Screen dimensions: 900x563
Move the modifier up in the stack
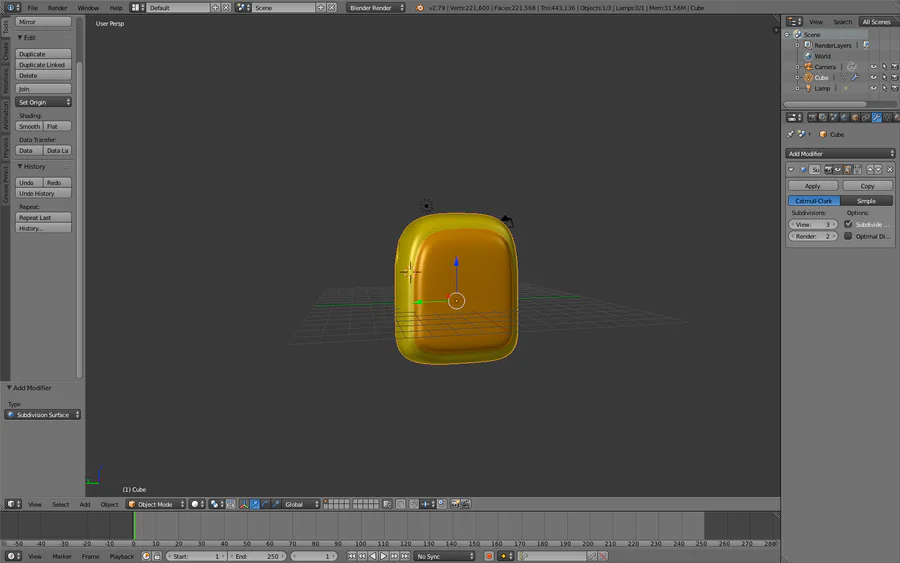click(x=870, y=170)
